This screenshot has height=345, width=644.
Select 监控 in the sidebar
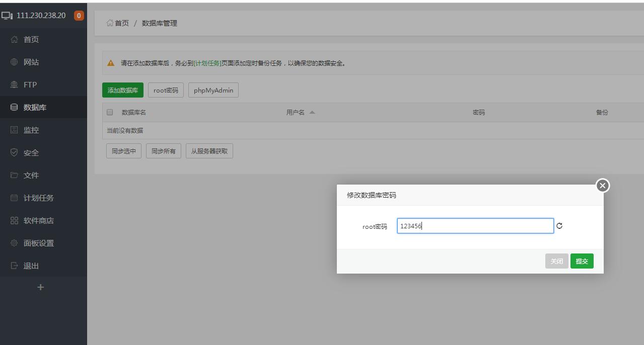[31, 130]
